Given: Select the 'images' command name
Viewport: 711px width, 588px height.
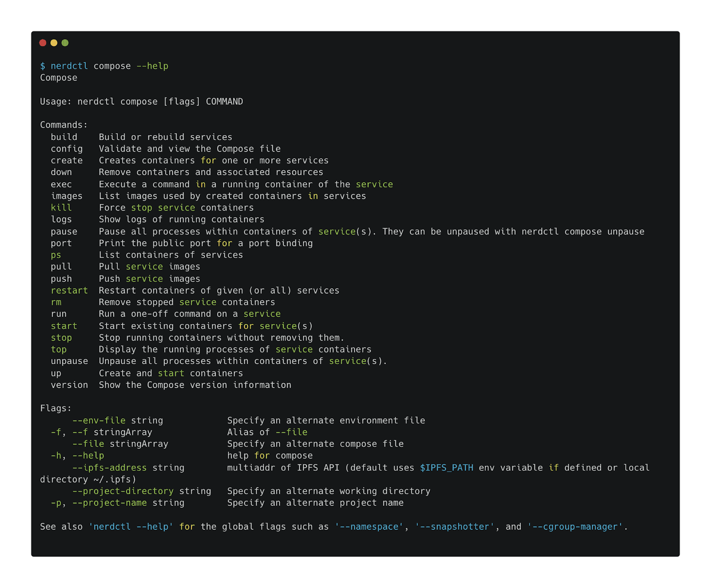Looking at the screenshot, I should pyautogui.click(x=67, y=196).
